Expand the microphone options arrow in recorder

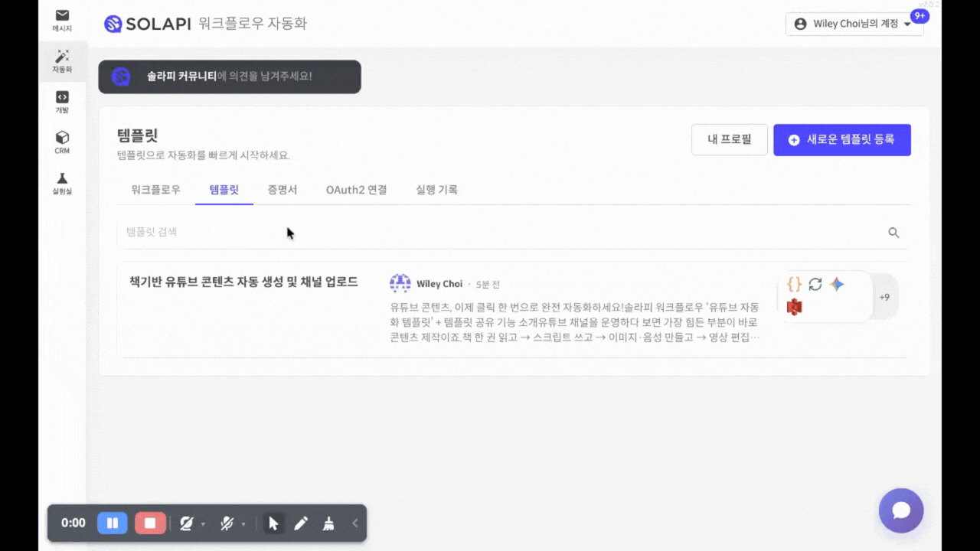(243, 524)
